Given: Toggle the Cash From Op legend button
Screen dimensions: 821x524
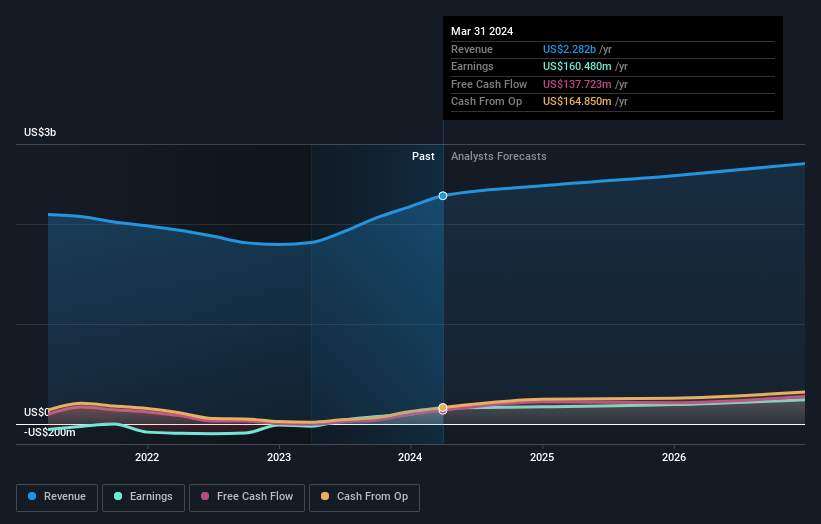Looking at the screenshot, I should (364, 497).
